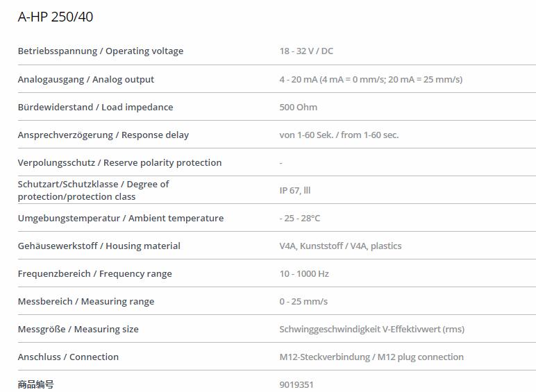536x392 pixels.
Task: Select the Frequenzbereich / Frequency range label
Action: click(x=94, y=274)
